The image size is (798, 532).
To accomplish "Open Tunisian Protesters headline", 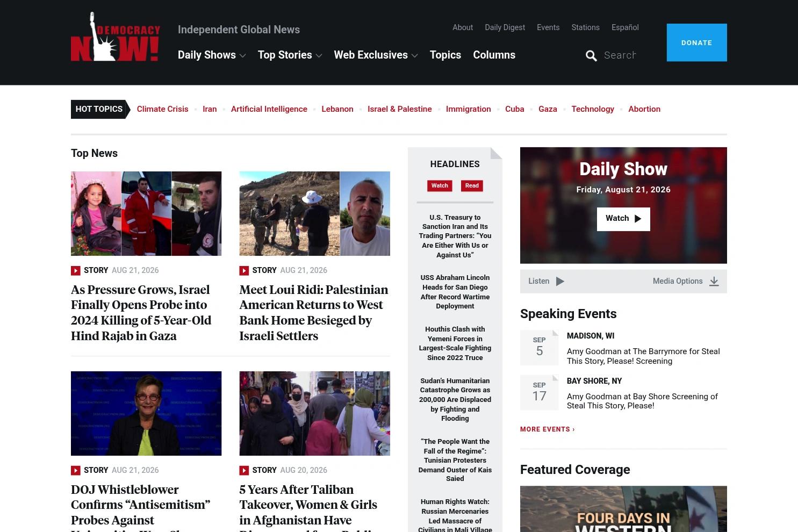I will point(455,460).
